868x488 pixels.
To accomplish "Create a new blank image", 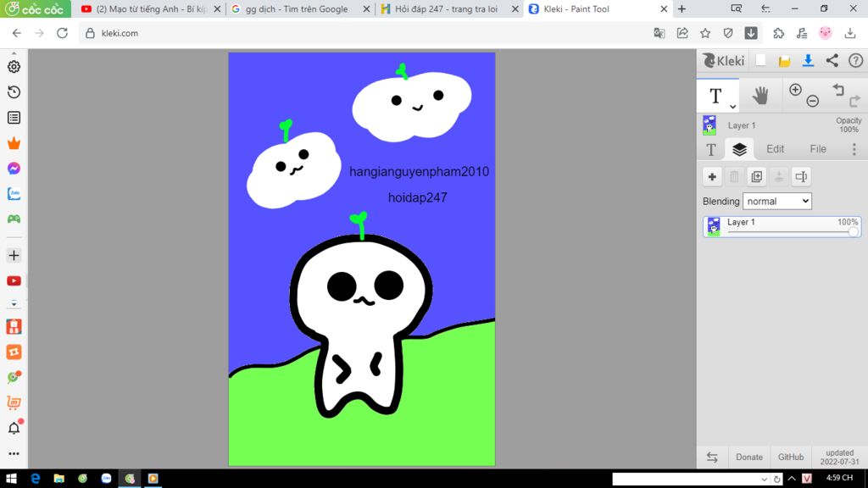I will (x=760, y=60).
